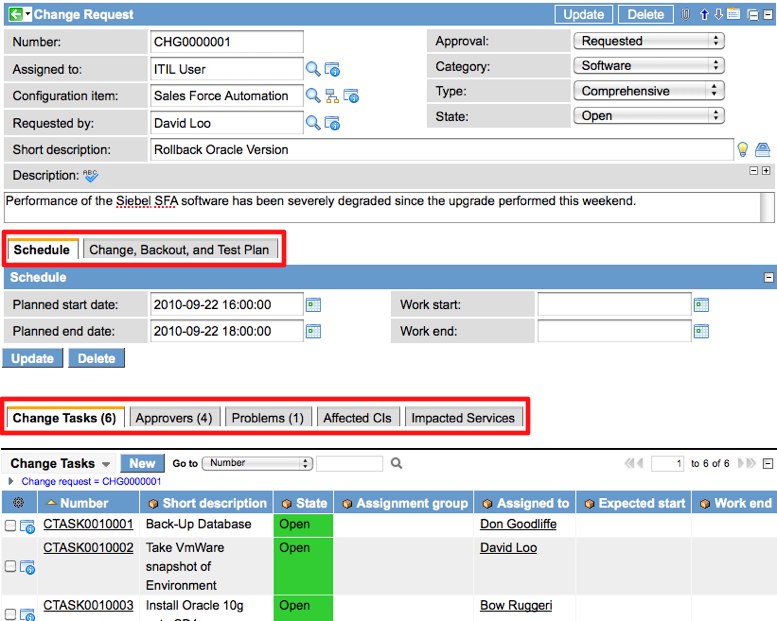The width and height of the screenshot is (777, 621).
Task: Run spell check on Description
Action: pos(91,176)
